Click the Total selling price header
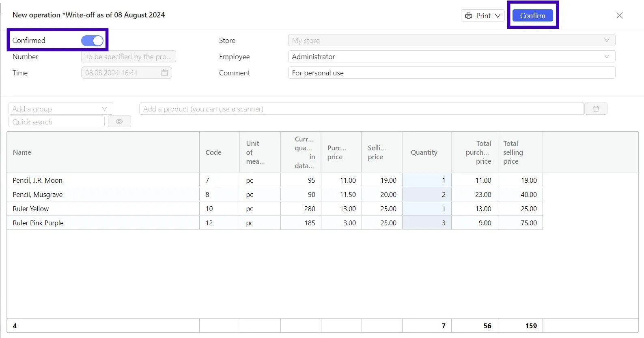The height and width of the screenshot is (338, 644). pyautogui.click(x=520, y=152)
